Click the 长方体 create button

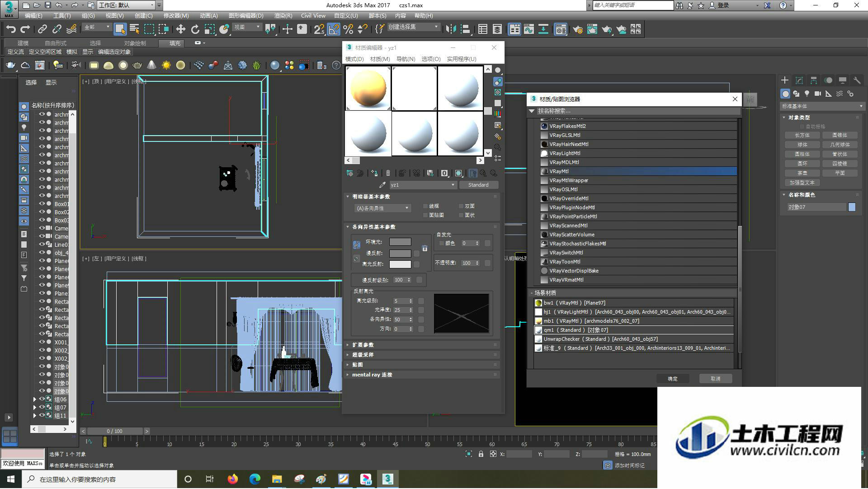pos(802,135)
